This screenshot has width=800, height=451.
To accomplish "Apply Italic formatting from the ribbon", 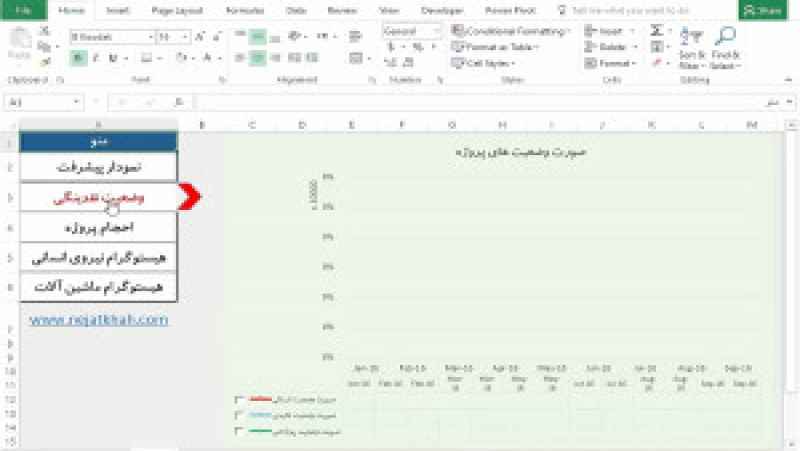I will (x=96, y=58).
